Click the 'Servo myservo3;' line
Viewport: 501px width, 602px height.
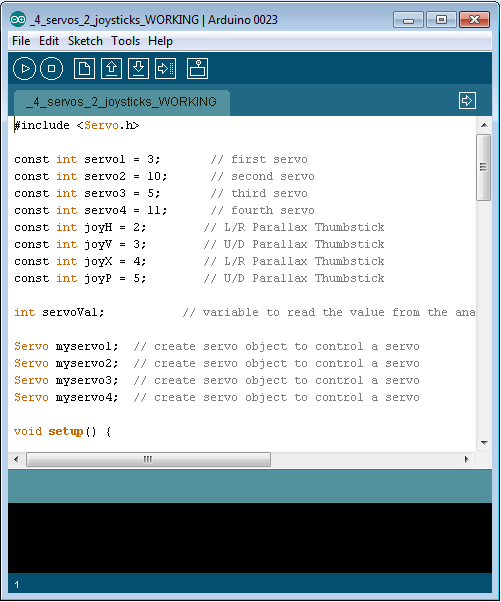(x=66, y=380)
